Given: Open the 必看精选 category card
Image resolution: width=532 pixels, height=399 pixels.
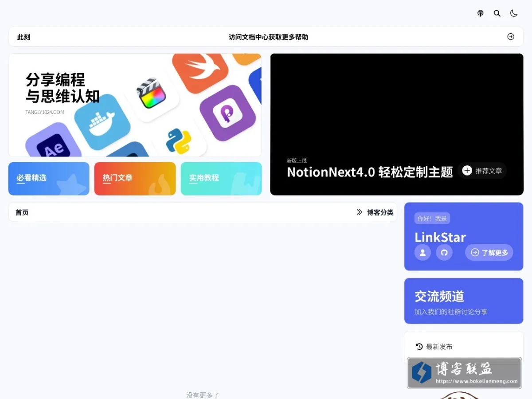Looking at the screenshot, I should pos(49,179).
